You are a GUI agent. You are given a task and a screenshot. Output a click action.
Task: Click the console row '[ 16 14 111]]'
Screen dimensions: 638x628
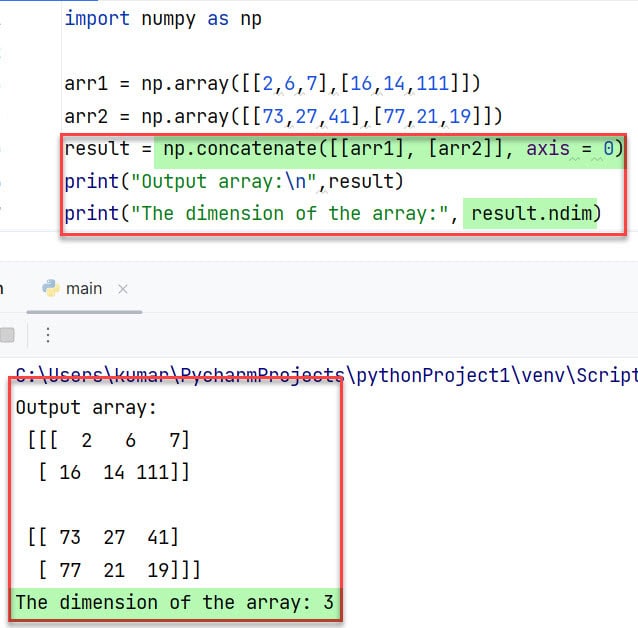(114, 473)
